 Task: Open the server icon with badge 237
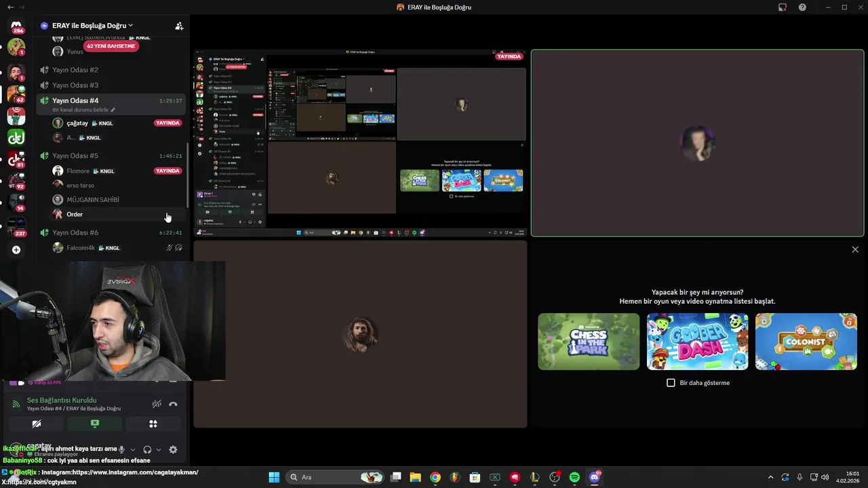[x=16, y=226]
